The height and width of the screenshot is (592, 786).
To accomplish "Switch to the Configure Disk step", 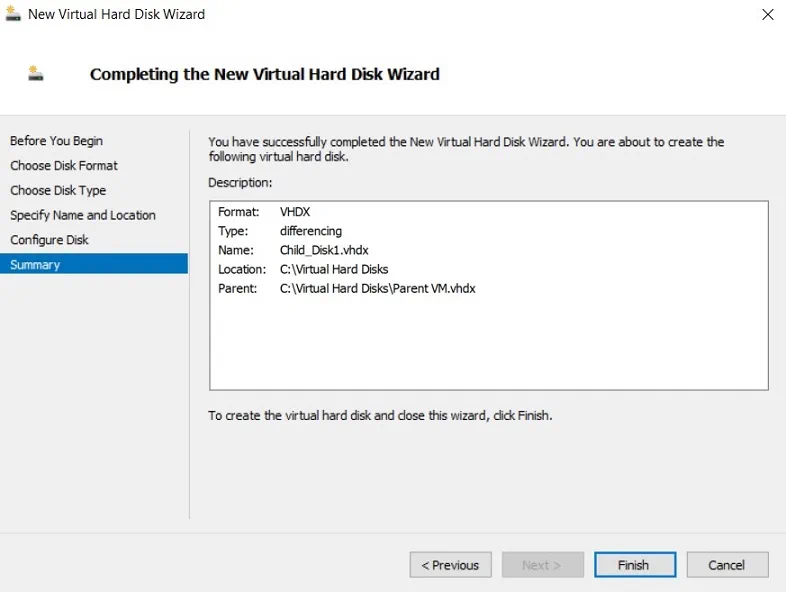I will pyautogui.click(x=49, y=240).
